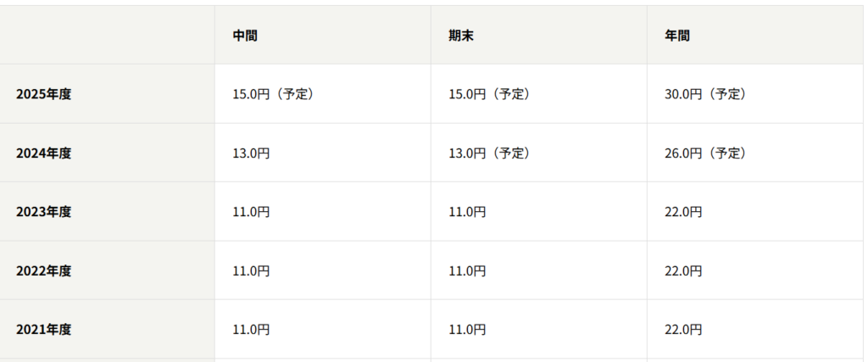Click 2025年度 期末 15.0円(予定) cell
The height and width of the screenshot is (362, 868).
pos(489,94)
